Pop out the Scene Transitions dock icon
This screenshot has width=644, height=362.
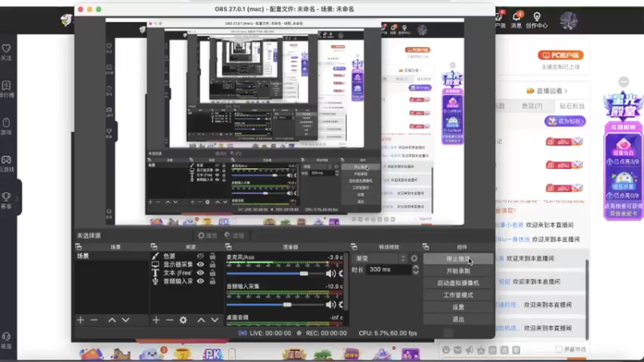coord(354,247)
